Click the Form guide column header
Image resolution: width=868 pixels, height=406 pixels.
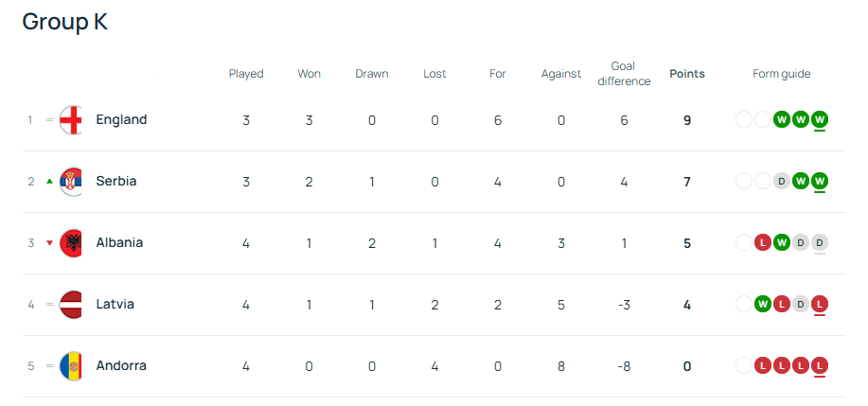coord(782,74)
